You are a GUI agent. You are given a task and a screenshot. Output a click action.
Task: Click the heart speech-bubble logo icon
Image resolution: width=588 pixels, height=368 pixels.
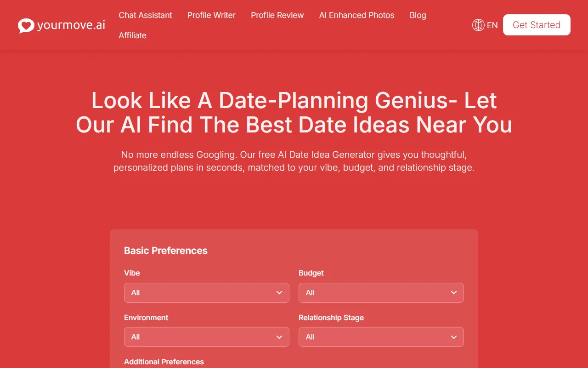coord(26,25)
